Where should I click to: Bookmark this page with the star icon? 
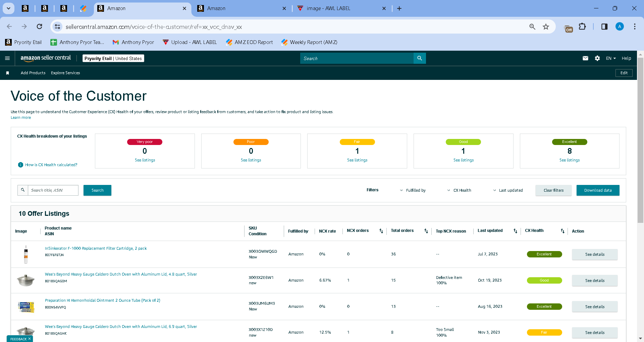[546, 27]
